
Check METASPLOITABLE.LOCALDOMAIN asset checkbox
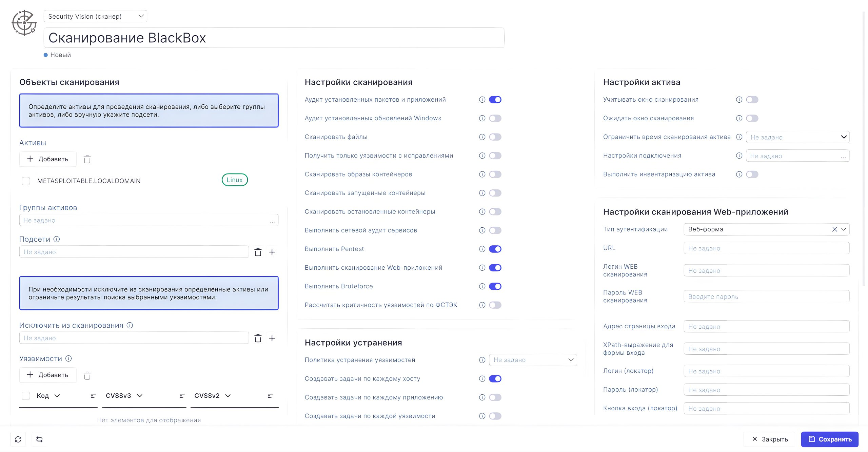26,181
